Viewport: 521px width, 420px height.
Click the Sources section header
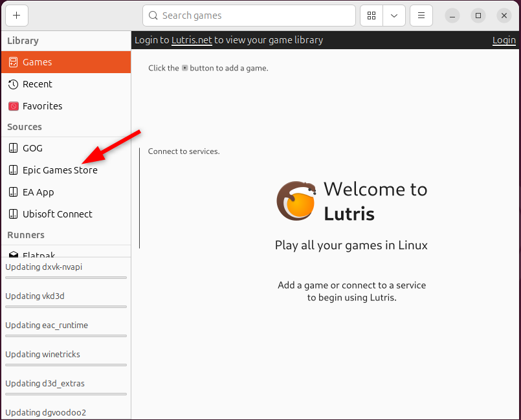point(25,127)
